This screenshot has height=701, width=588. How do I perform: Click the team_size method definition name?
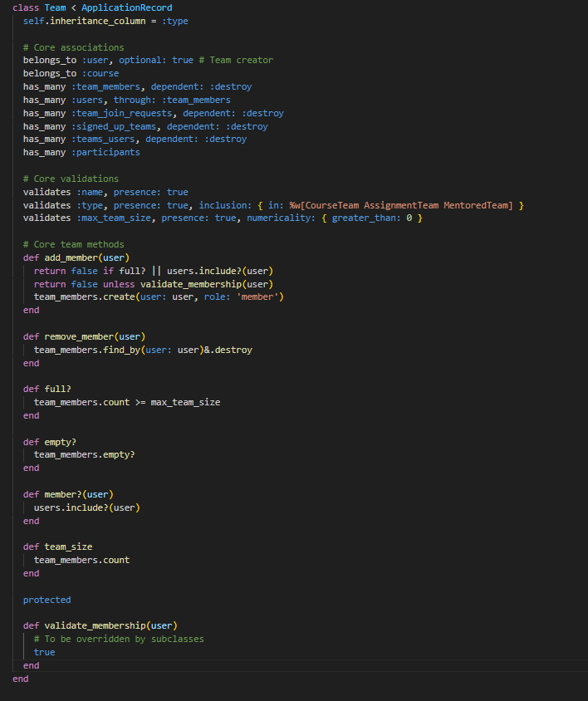(x=68, y=547)
